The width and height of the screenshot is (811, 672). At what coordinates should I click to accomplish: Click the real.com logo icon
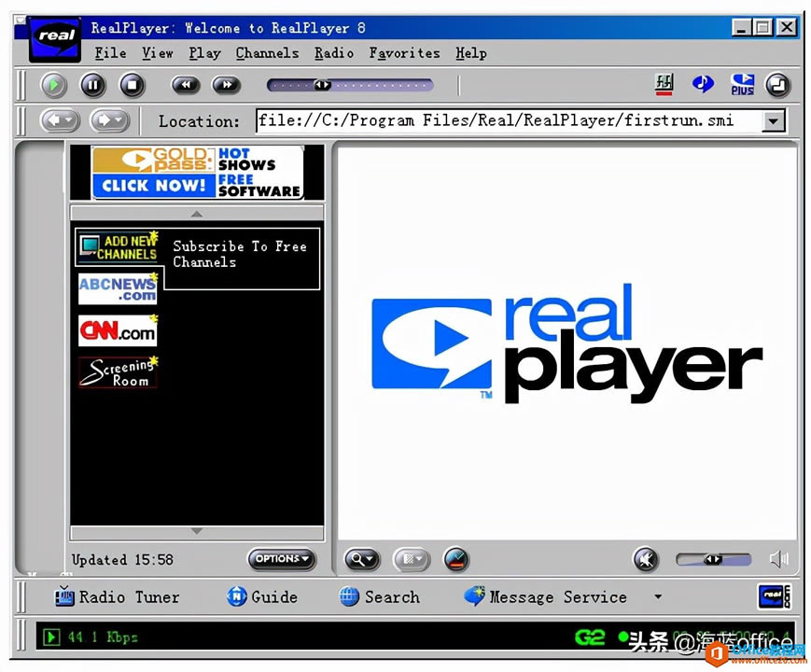tap(775, 597)
